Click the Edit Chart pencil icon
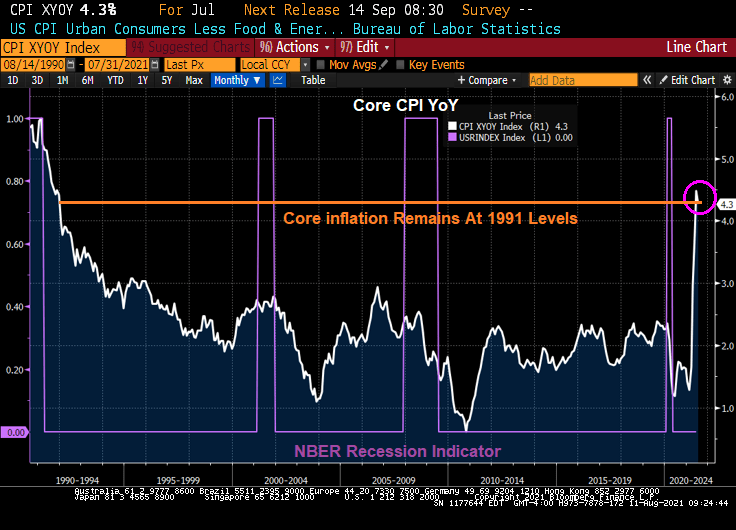Screen dimensions: 736x530 pyautogui.click(x=663, y=80)
